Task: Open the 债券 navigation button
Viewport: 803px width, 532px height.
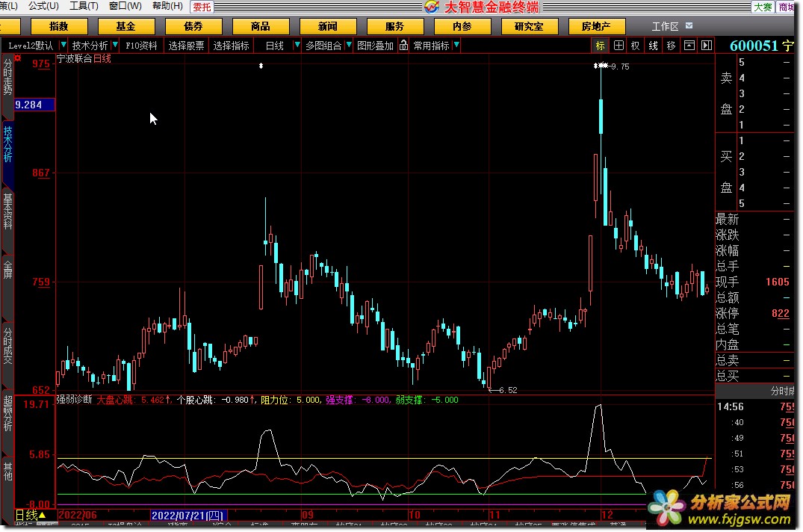Action: point(193,26)
